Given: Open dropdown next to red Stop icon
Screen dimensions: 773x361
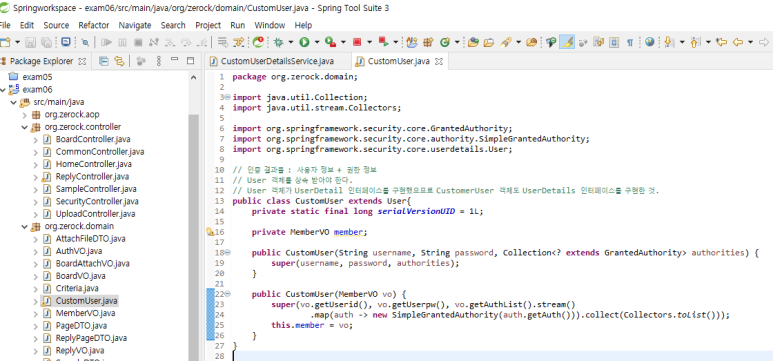Looking at the screenshot, I should (369, 42).
